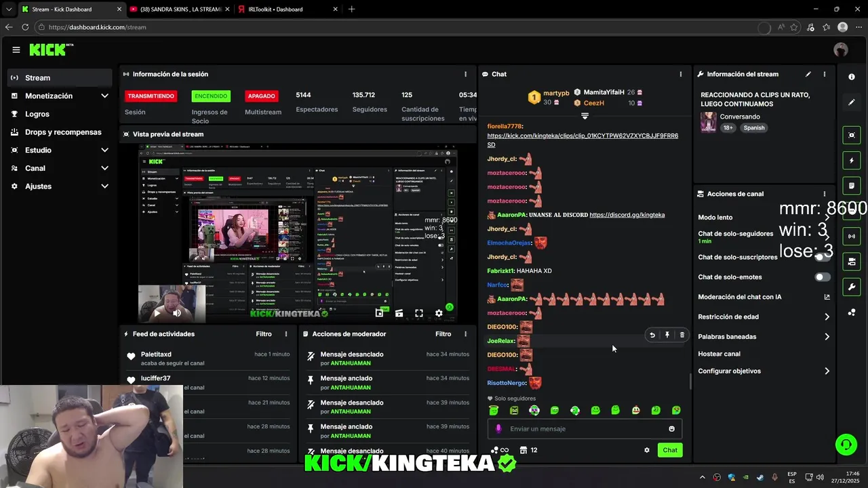
Task: Click the document icon in right sidebar
Action: (852, 186)
